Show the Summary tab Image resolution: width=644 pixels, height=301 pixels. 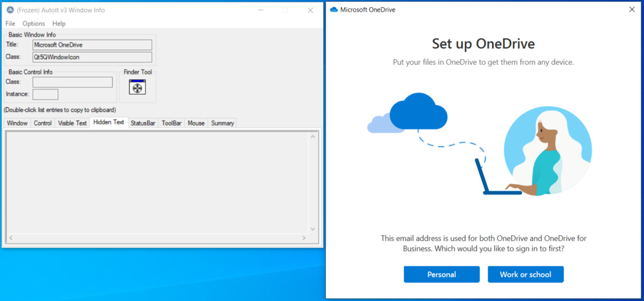[222, 123]
